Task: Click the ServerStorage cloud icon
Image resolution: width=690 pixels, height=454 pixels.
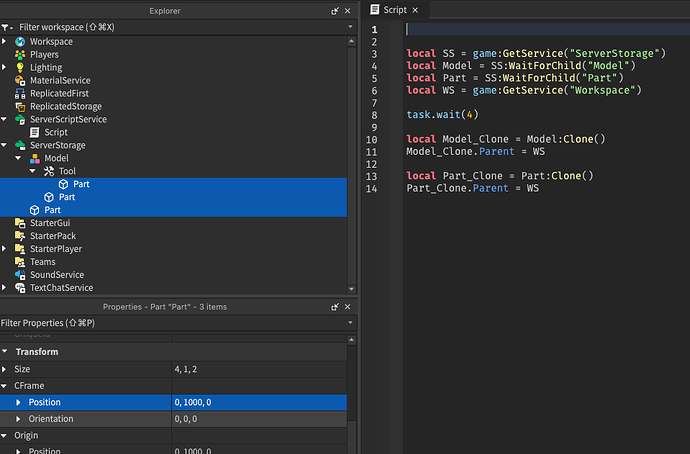Action: click(x=20, y=145)
